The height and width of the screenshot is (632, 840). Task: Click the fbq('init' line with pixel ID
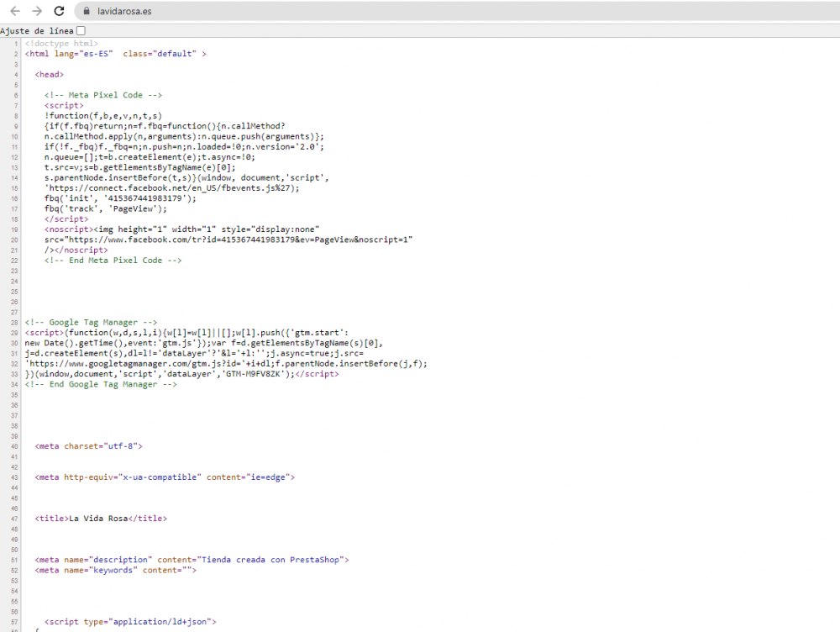120,198
